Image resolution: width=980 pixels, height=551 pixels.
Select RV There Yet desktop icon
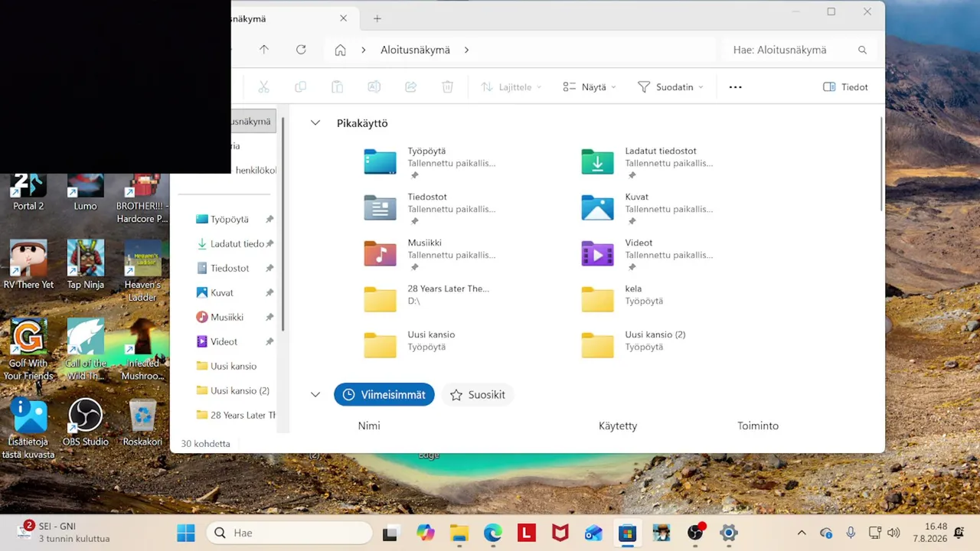28,264
